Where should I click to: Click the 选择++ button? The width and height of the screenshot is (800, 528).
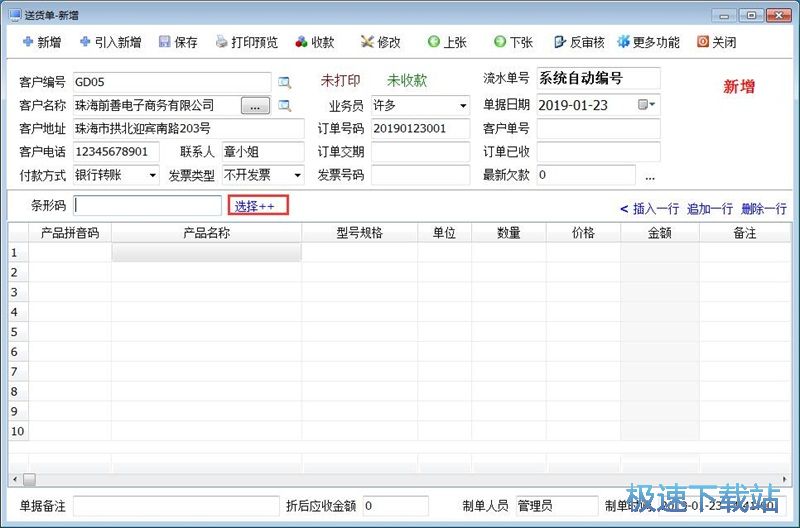[258, 206]
